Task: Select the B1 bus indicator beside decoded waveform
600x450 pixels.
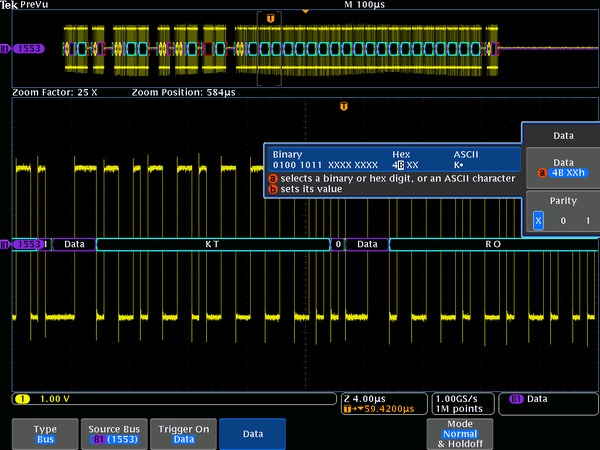Action: [x=27, y=243]
